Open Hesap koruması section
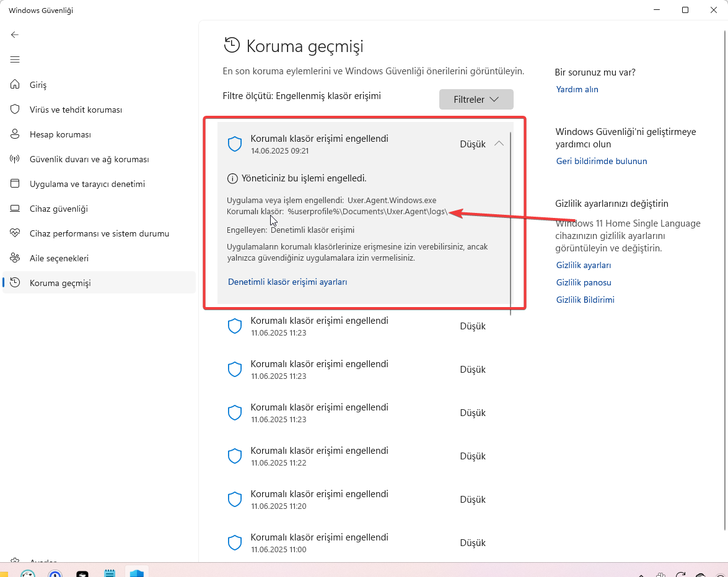This screenshot has width=728, height=577. pyautogui.click(x=99, y=134)
